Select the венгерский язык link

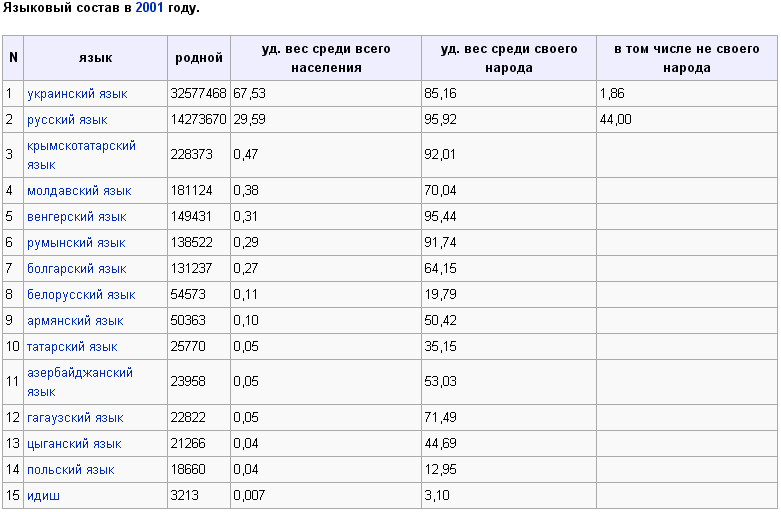coord(77,217)
